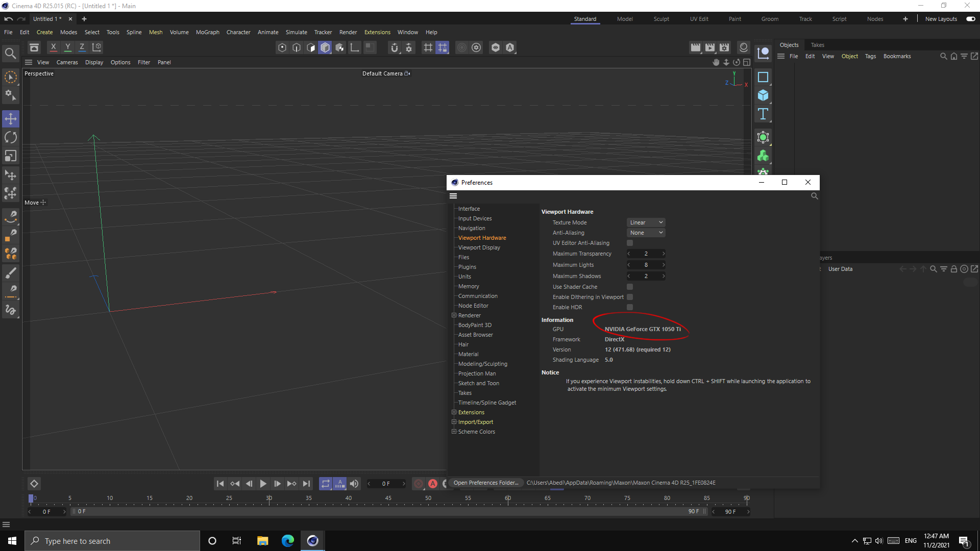Toggle Enable Dithering in Viewport
980x551 pixels.
[x=629, y=297]
